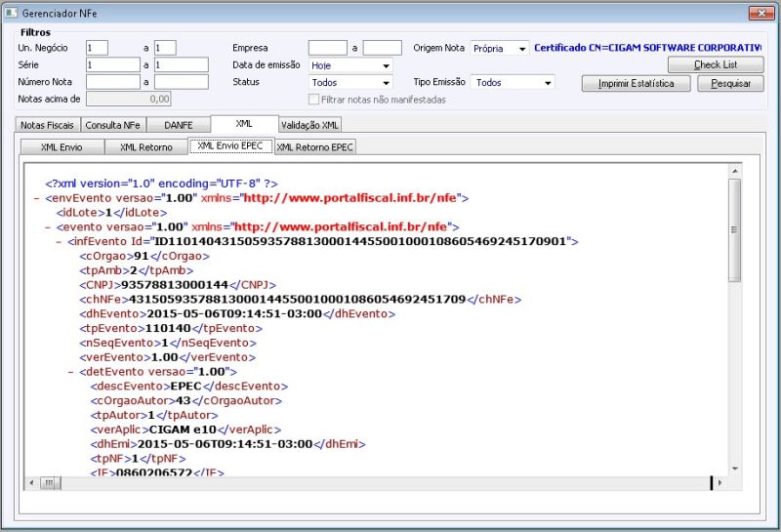The height and width of the screenshot is (532, 781).
Task: Select the Validação XML tab
Action: (309, 125)
